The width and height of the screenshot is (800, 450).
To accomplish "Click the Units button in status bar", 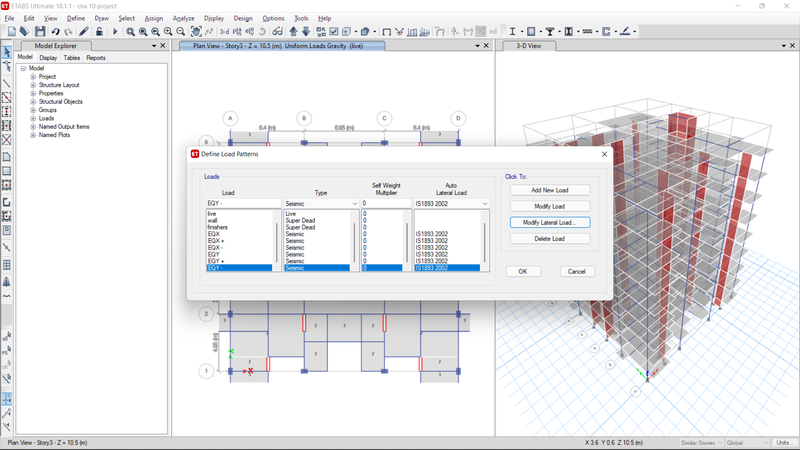I will tap(783, 443).
